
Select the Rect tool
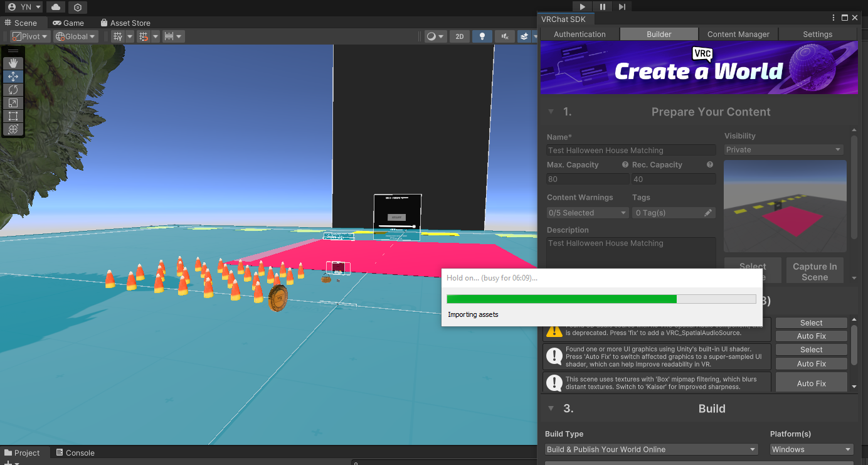[13, 115]
